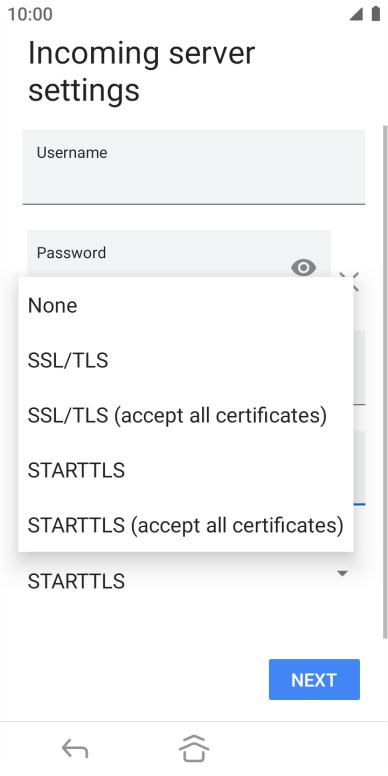Focus the Username input field

[194, 167]
